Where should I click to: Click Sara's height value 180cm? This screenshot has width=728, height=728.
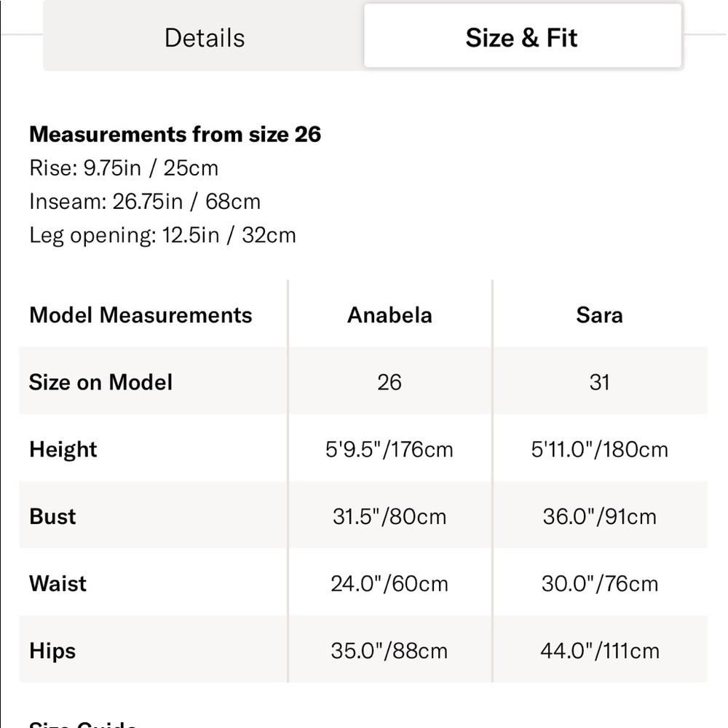click(x=599, y=449)
